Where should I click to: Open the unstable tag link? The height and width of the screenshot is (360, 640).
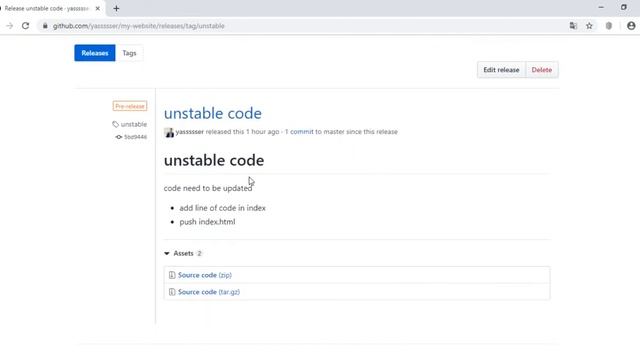click(133, 124)
